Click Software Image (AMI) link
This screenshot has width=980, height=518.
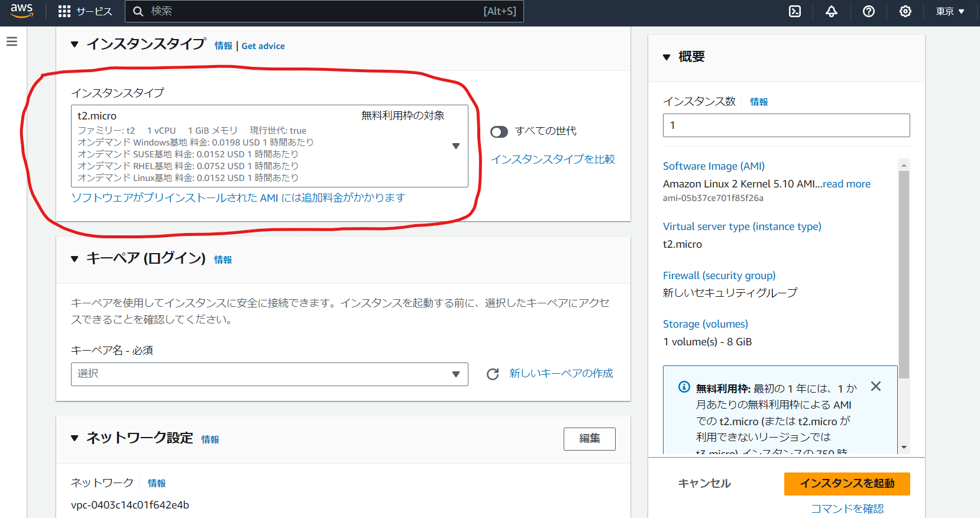(x=714, y=166)
